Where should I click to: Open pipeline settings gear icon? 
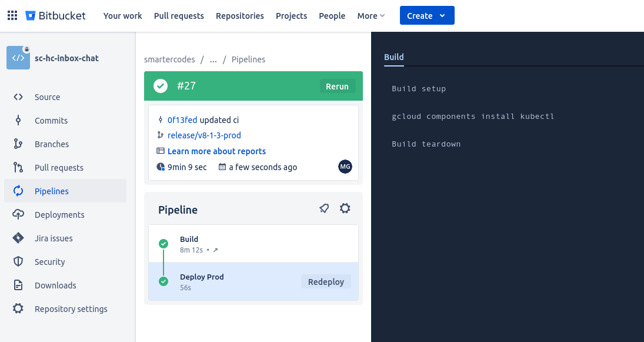345,208
